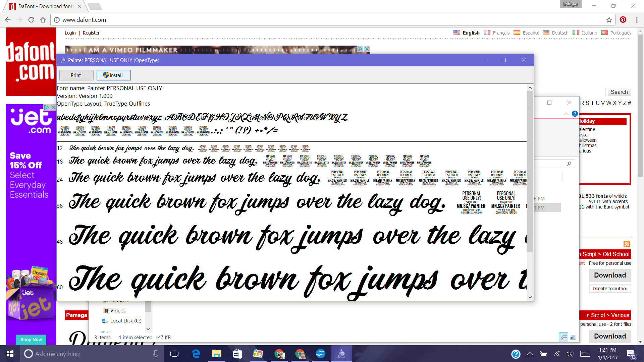The height and width of the screenshot is (362, 644).
Task: Download the Old School script font
Action: 610,275
